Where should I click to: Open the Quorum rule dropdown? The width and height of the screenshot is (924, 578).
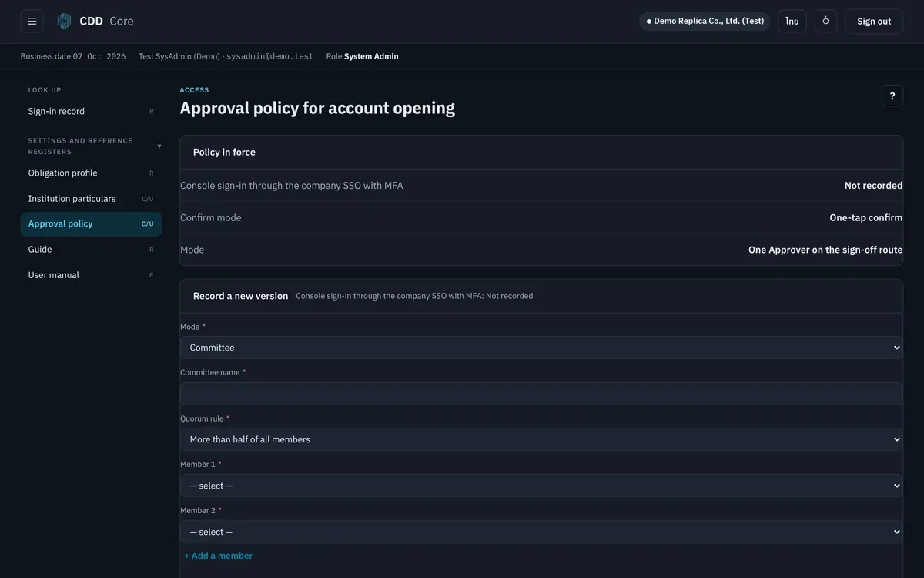[x=541, y=439]
